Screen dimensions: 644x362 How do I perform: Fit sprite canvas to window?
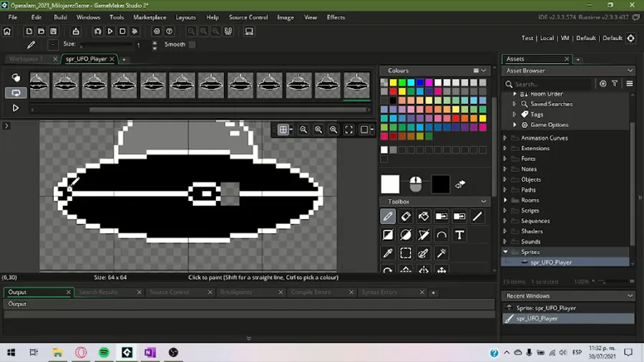[x=348, y=129]
